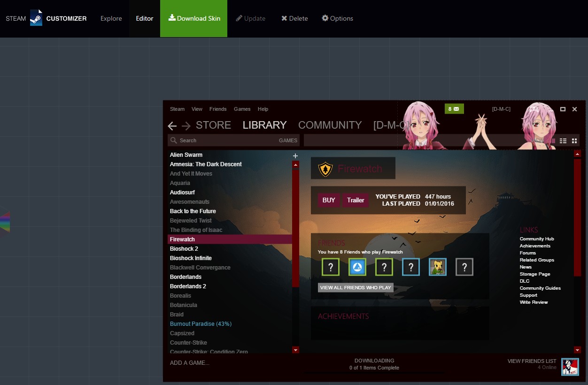Switch to list view icon
This screenshot has height=385, width=588.
[x=563, y=141]
